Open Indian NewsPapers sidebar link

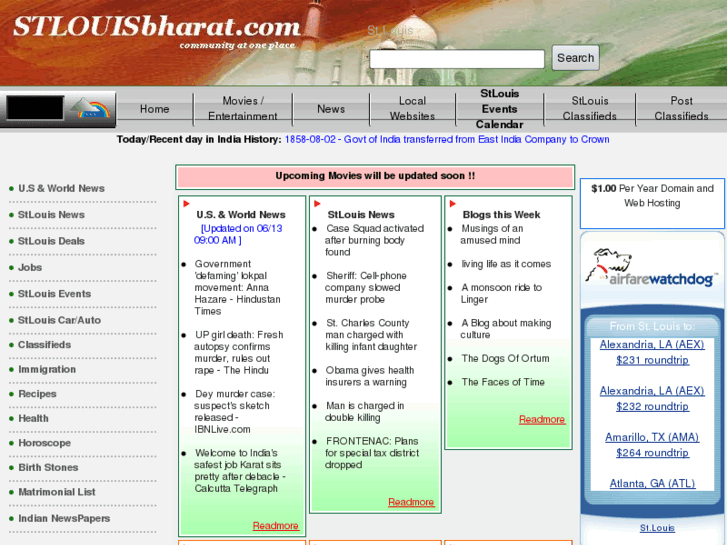pyautogui.click(x=64, y=519)
